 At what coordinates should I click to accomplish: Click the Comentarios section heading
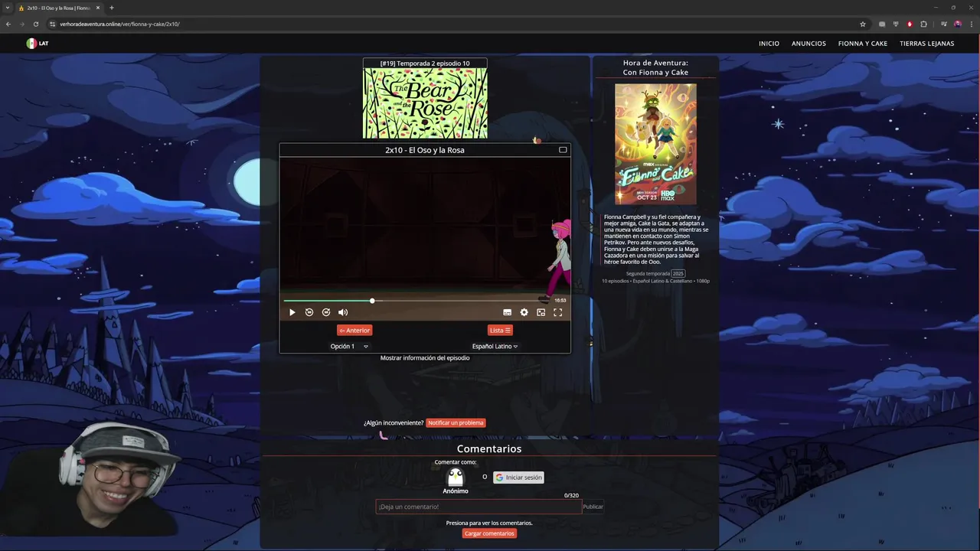point(489,448)
